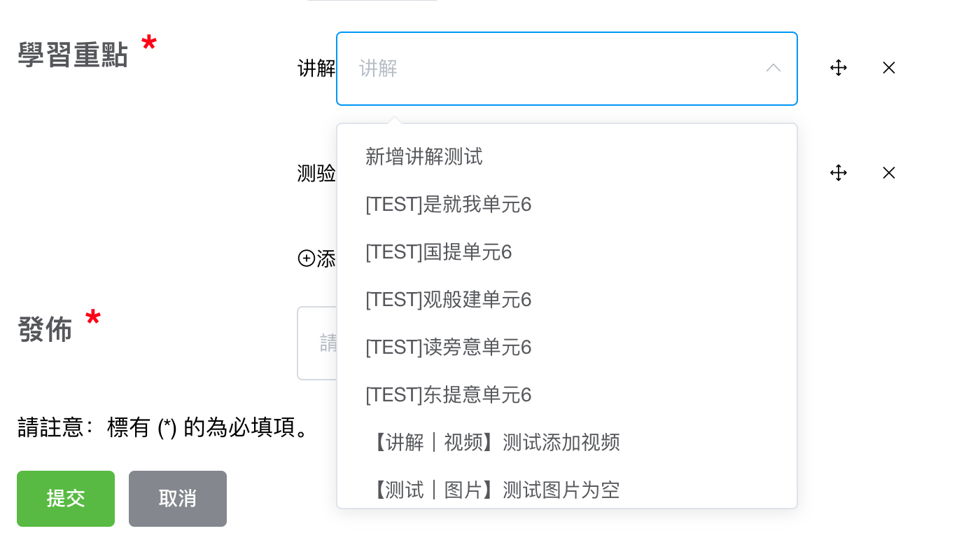Click the 發佈 input field
980x552 pixels.
tap(317, 343)
